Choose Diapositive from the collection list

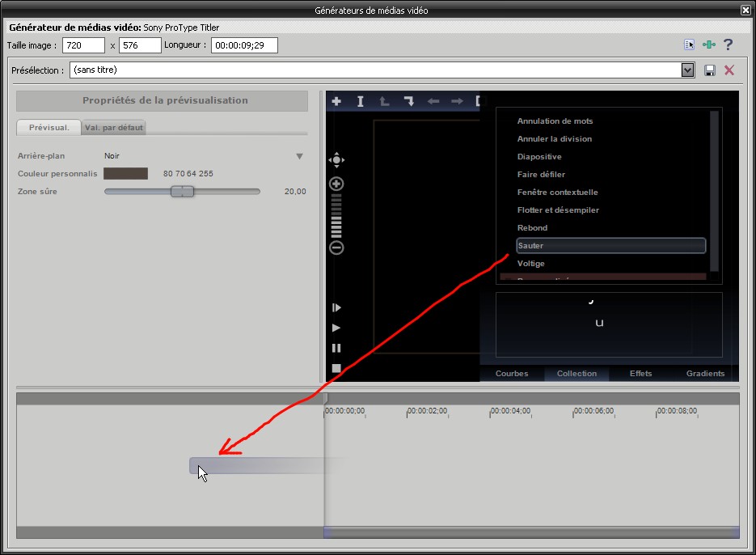[x=539, y=157]
